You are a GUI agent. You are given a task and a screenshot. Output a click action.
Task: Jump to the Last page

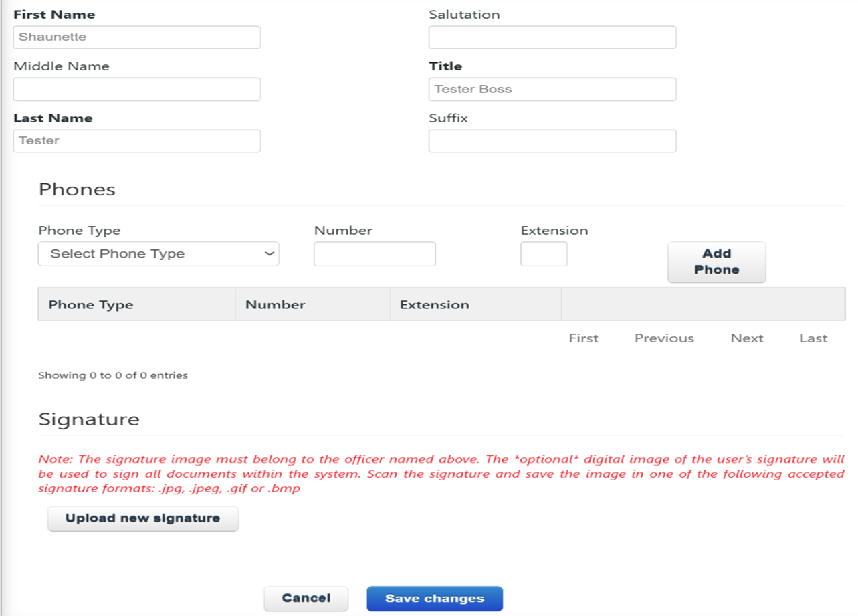pos(813,338)
